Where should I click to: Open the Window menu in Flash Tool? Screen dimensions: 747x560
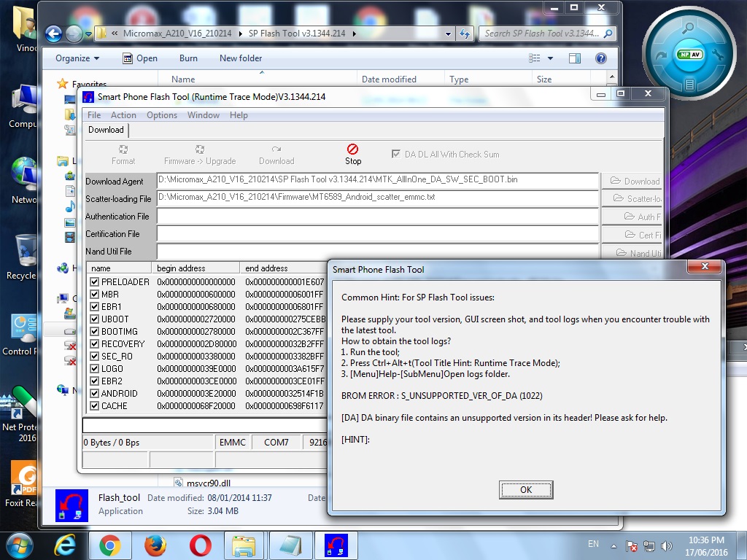[x=204, y=114]
